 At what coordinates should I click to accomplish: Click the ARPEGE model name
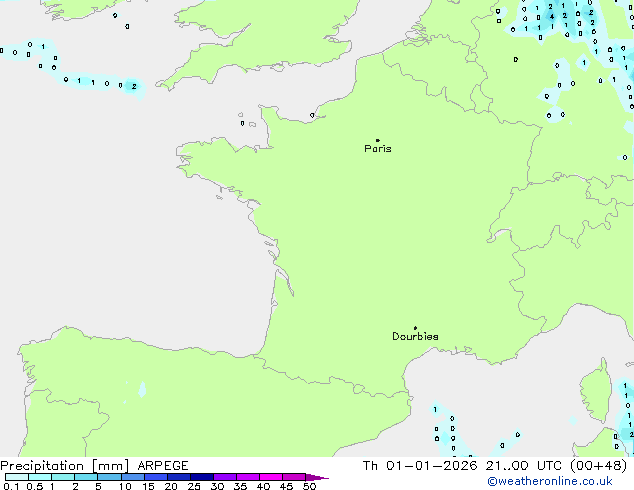pyautogui.click(x=163, y=466)
